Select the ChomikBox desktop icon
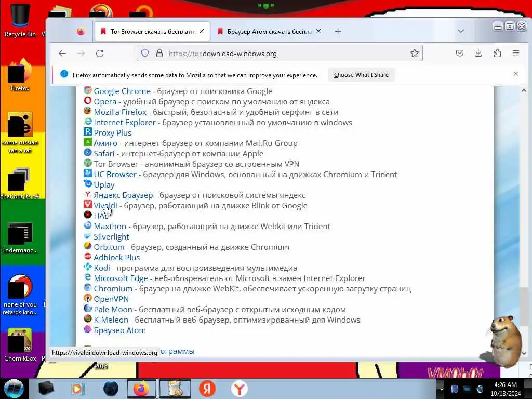Viewport: 532px width, 399px height. pos(20,345)
